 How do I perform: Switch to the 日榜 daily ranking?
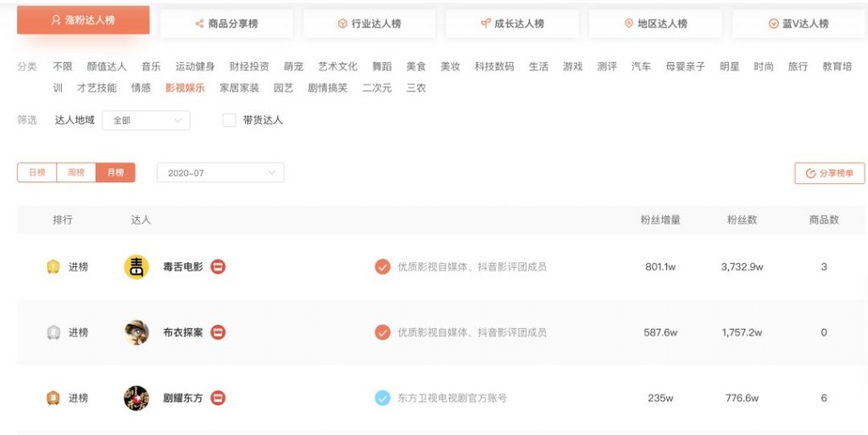(37, 173)
